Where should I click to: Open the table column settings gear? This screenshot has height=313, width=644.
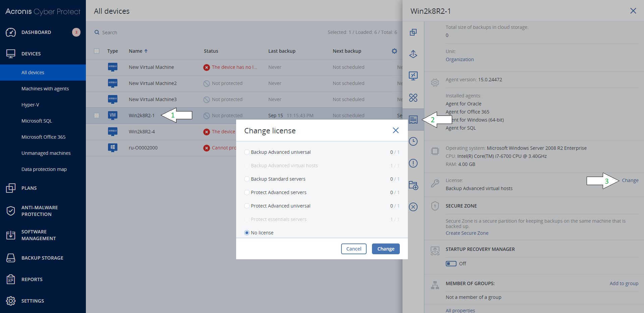click(x=394, y=51)
